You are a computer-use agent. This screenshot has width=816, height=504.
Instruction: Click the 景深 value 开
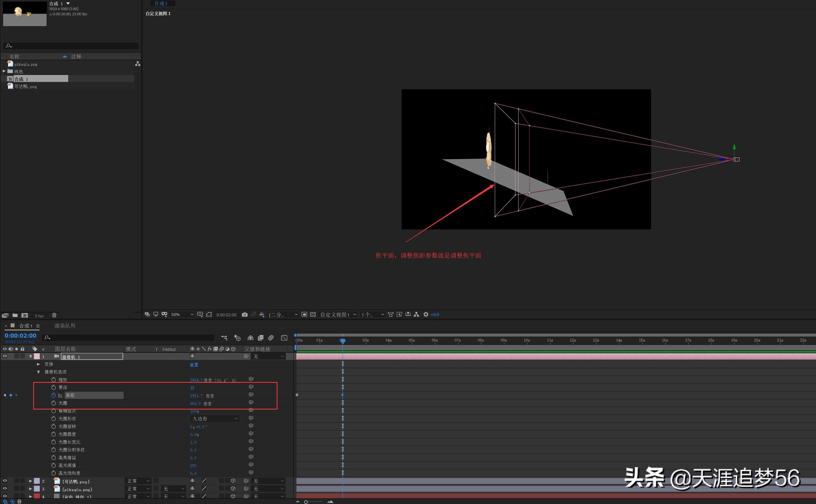[192, 388]
